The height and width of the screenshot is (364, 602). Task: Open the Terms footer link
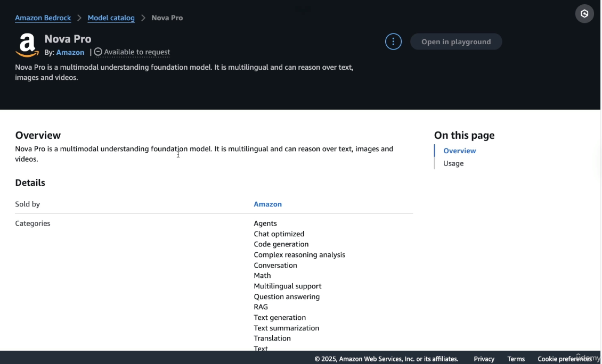(516, 359)
